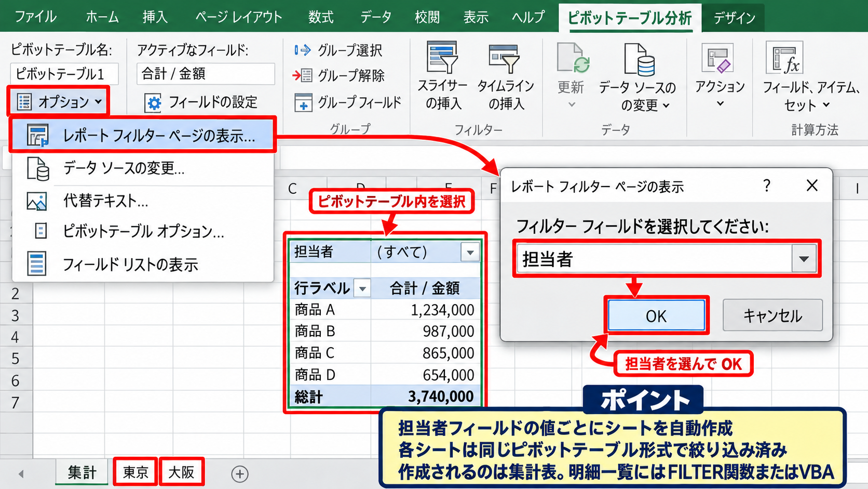Open the 行ラベル filter dropdown
This screenshot has width=868, height=489.
[x=362, y=288]
